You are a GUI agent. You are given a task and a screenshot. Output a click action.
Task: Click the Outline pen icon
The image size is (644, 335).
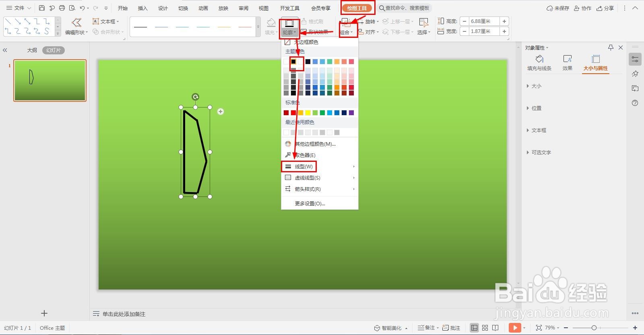(289, 23)
